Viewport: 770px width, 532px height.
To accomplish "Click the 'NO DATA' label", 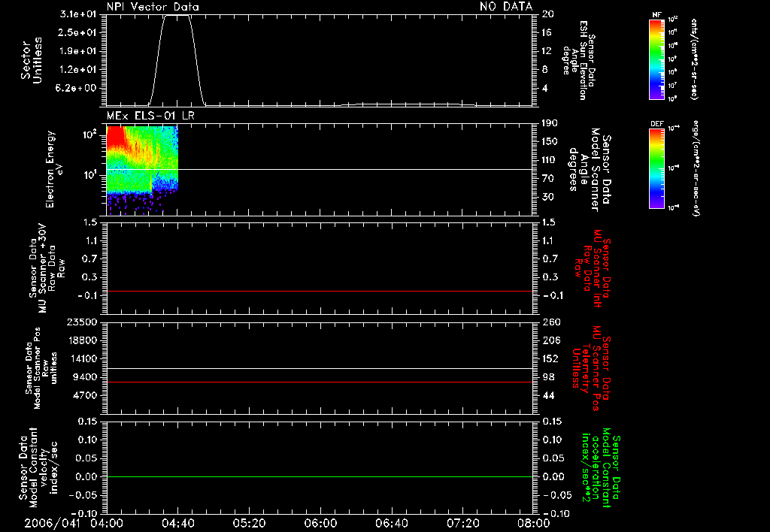I will pos(506,6).
